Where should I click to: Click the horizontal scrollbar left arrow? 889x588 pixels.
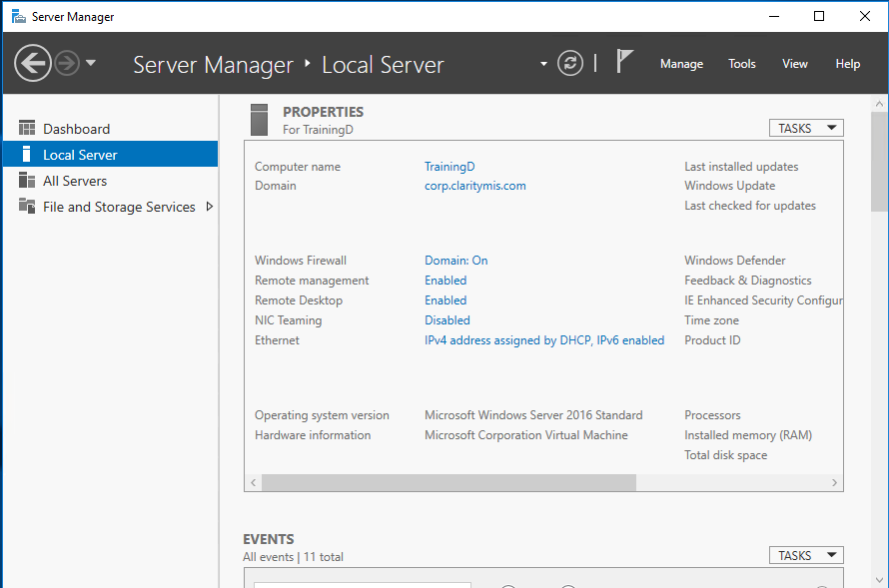254,482
